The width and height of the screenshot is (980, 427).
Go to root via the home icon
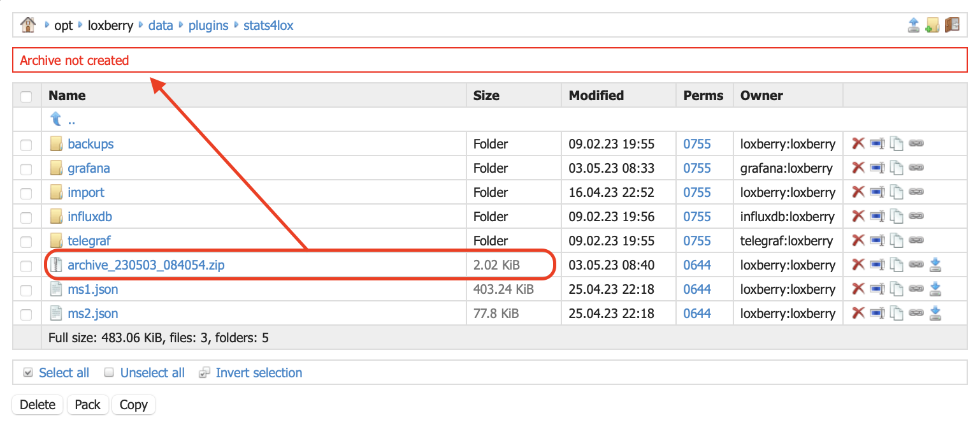[x=28, y=25]
